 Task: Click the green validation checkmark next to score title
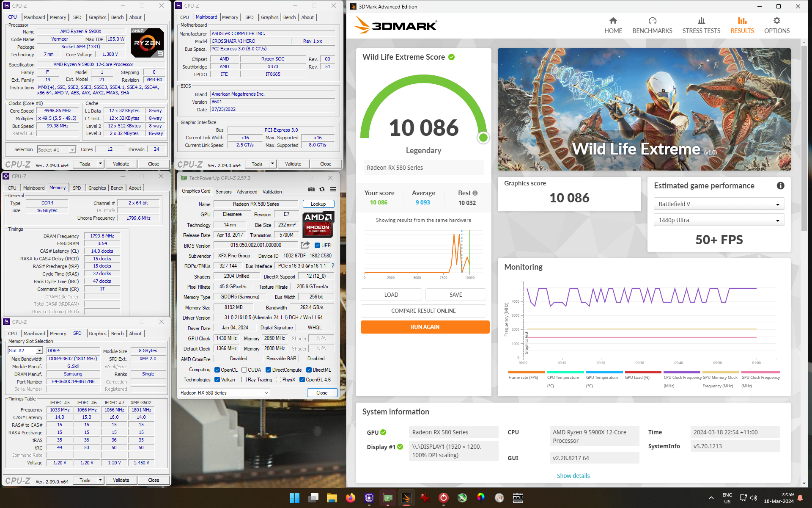click(452, 57)
